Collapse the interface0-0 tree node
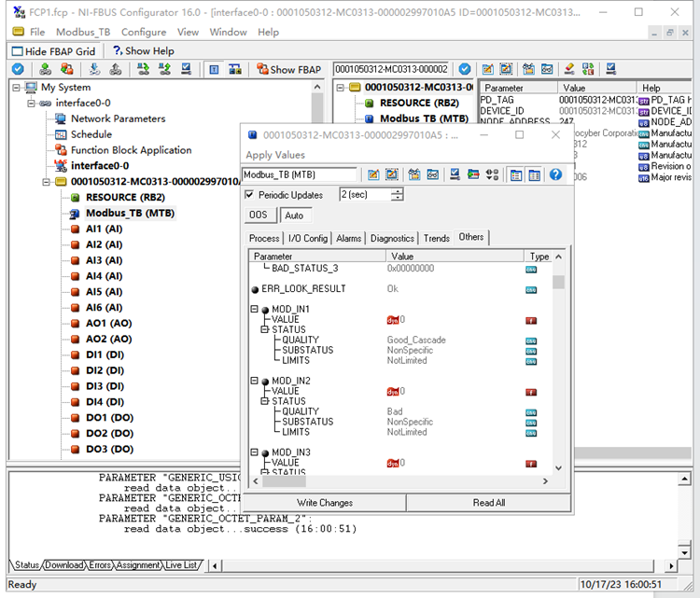This screenshot has width=700, height=598. [x=31, y=104]
